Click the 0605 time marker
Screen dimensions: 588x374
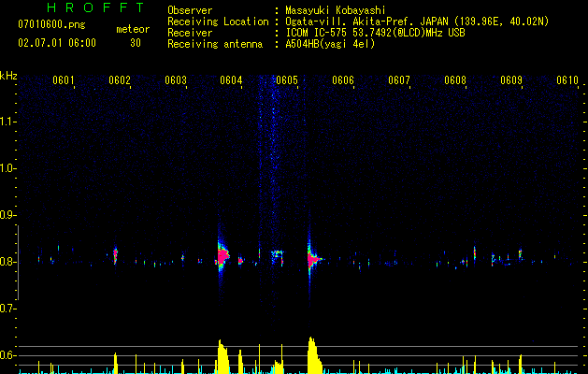coord(287,80)
